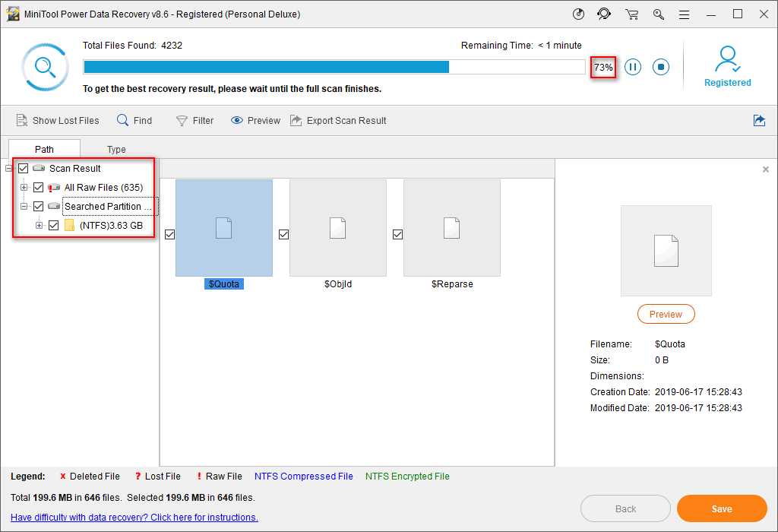Click the Remaining Time text
The width and height of the screenshot is (778, 532).
pos(521,45)
